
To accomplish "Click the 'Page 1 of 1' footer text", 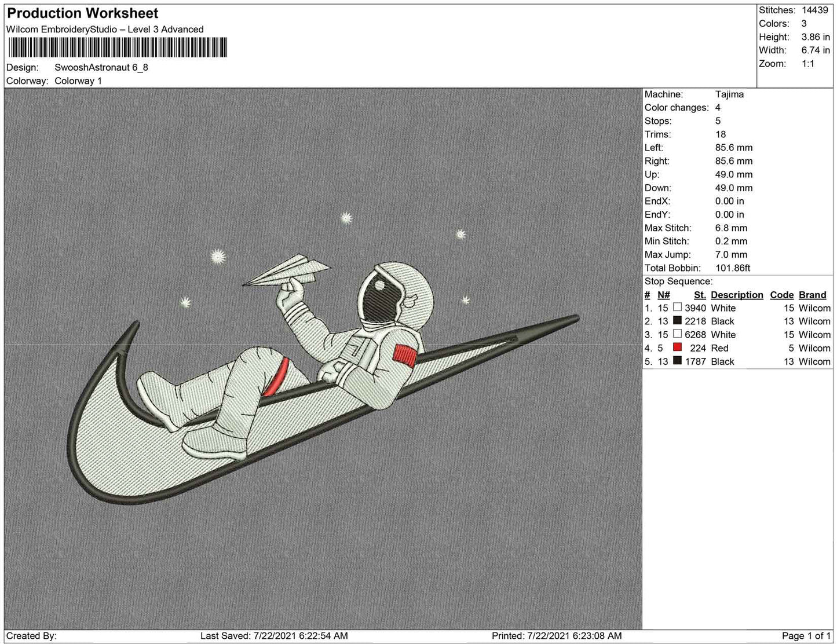I will click(x=806, y=636).
